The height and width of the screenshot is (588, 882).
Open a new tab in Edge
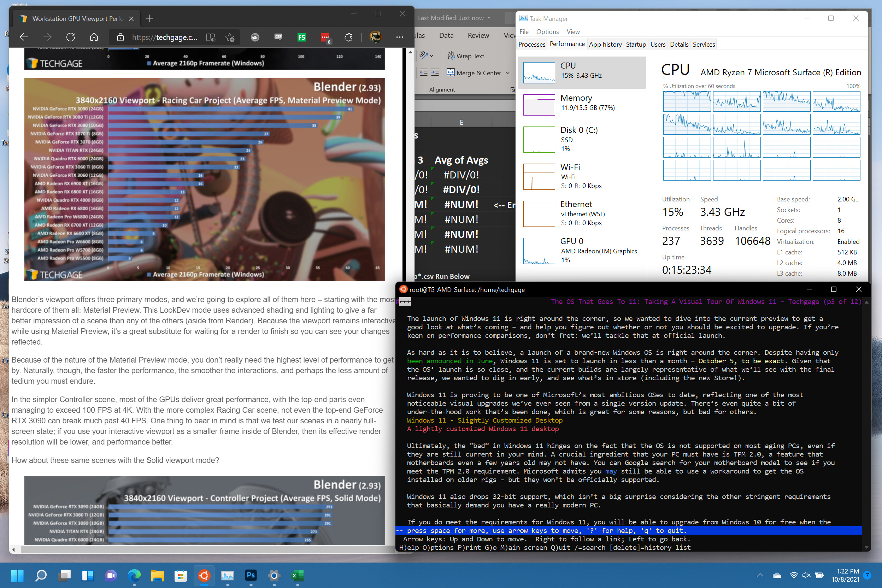(149, 18)
